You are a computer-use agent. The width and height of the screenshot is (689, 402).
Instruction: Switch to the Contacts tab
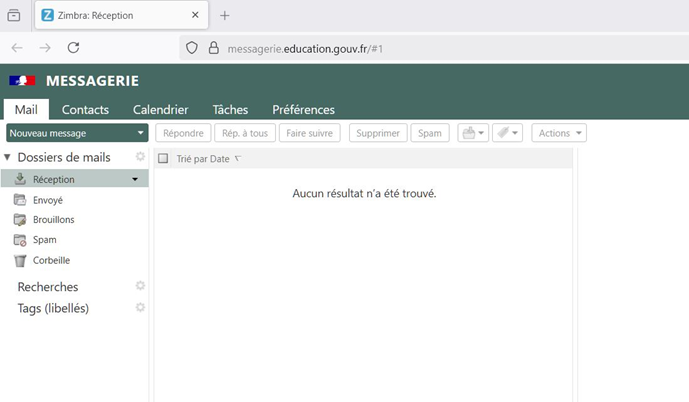(85, 110)
